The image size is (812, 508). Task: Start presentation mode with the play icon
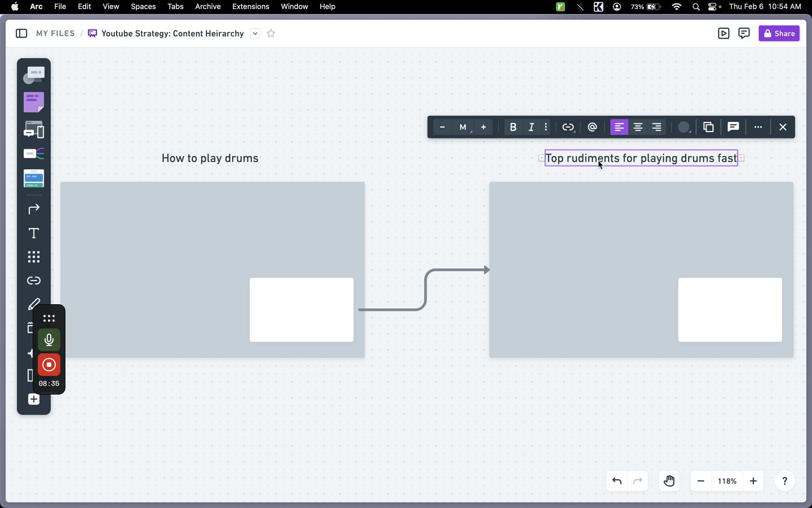tap(724, 34)
